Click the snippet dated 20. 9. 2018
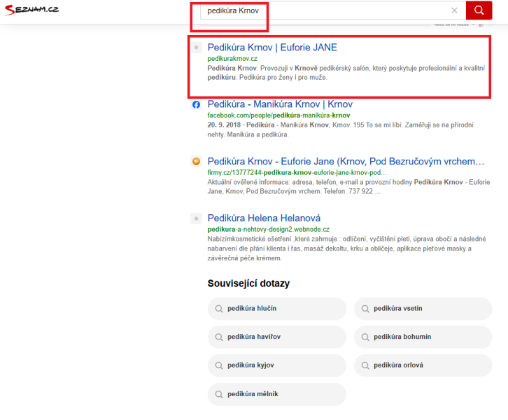 coord(341,129)
